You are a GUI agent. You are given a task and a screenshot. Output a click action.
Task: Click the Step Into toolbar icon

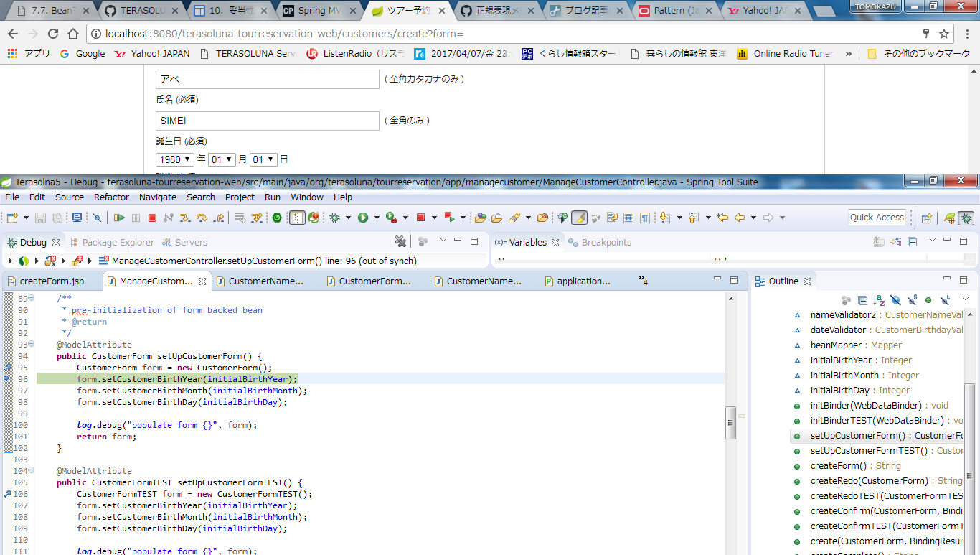(x=184, y=218)
